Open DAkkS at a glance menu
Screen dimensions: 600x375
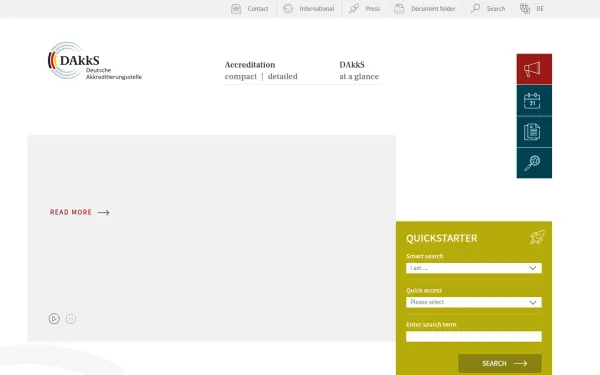(359, 70)
